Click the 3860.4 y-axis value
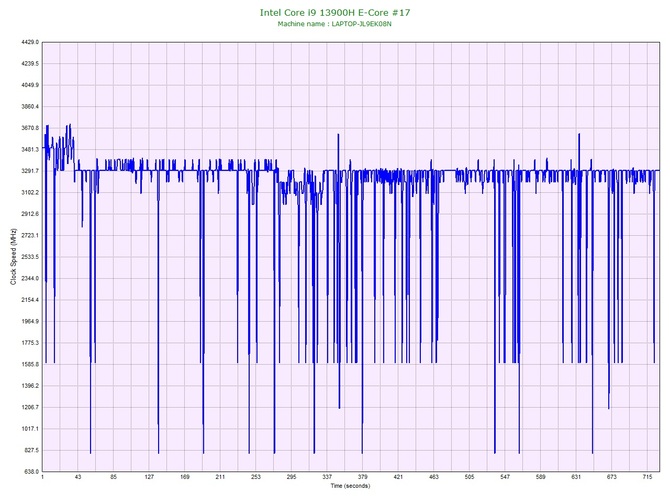Image resolution: width=670 pixels, height=503 pixels. (x=30, y=106)
